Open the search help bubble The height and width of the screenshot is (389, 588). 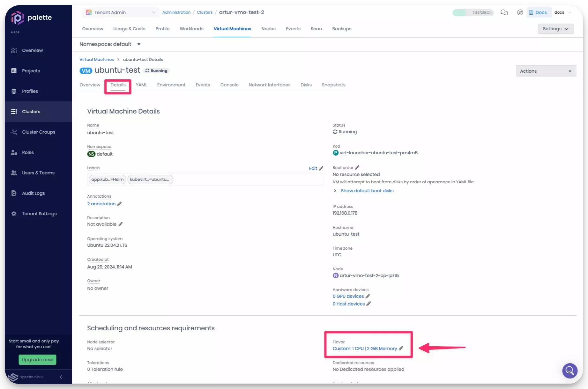[x=570, y=371]
